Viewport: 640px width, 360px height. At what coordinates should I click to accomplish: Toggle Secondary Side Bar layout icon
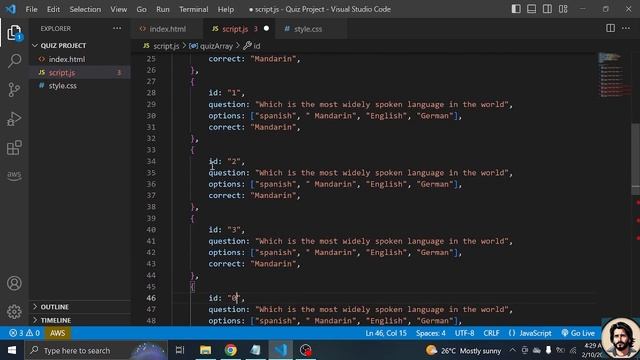(547, 9)
